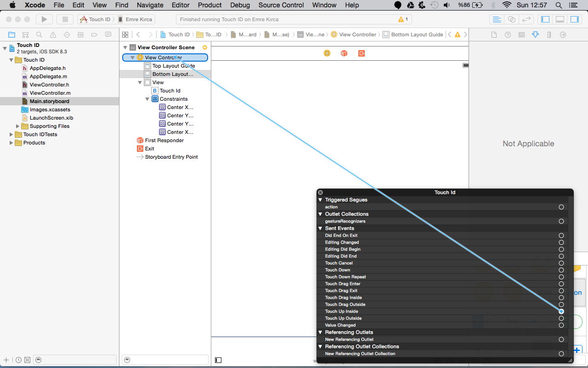Switch to Version editor
Screen dimensions: 588x368
(526, 19)
